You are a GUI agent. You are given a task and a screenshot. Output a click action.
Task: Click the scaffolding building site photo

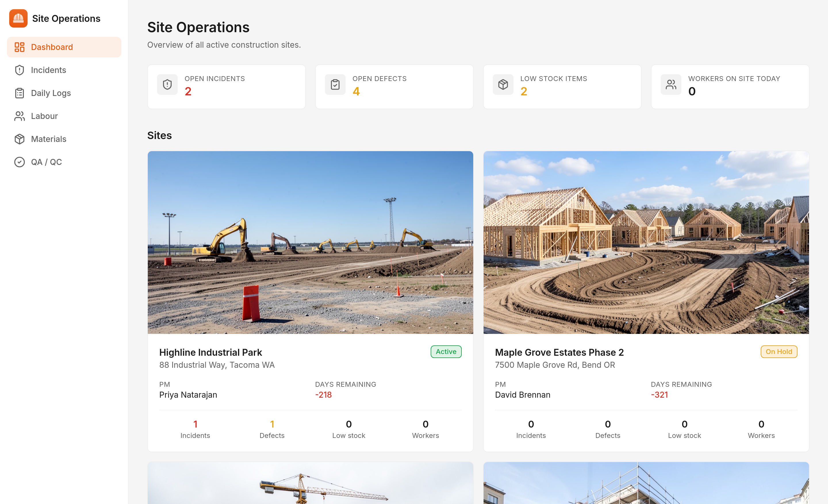click(646, 483)
